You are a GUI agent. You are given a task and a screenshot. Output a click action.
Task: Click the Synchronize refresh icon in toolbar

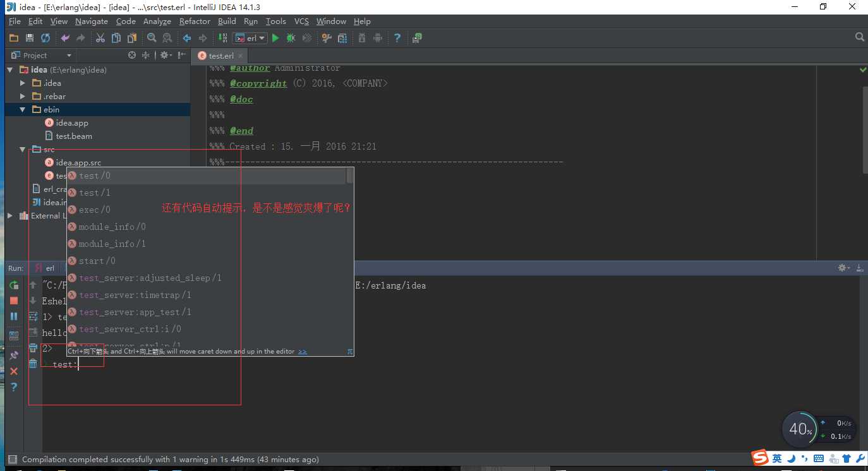(x=45, y=38)
